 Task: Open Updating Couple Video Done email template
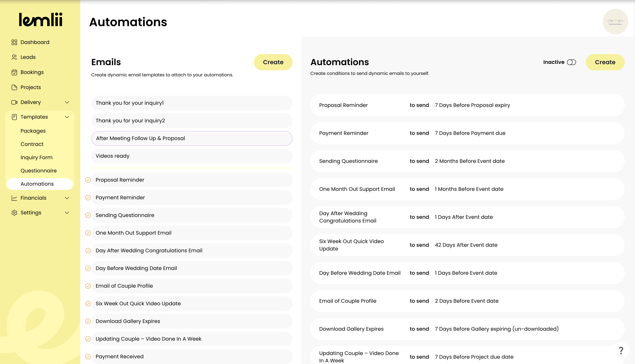[192, 339]
